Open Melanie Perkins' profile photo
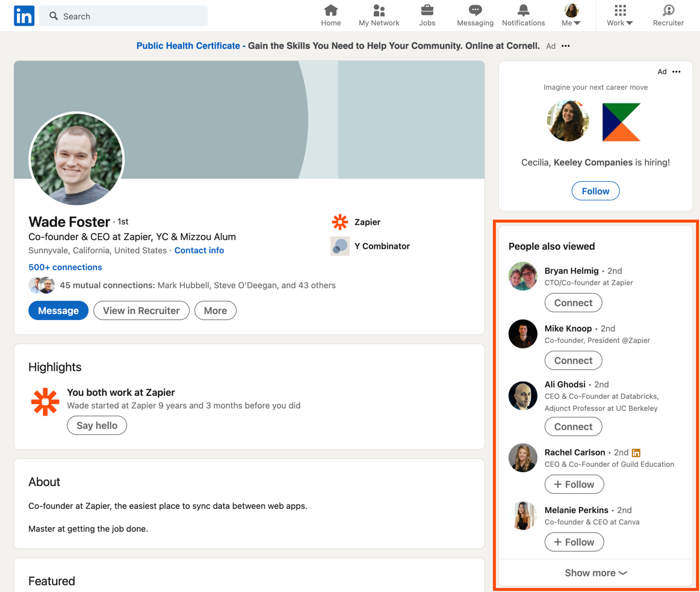The width and height of the screenshot is (700, 592). pyautogui.click(x=523, y=515)
